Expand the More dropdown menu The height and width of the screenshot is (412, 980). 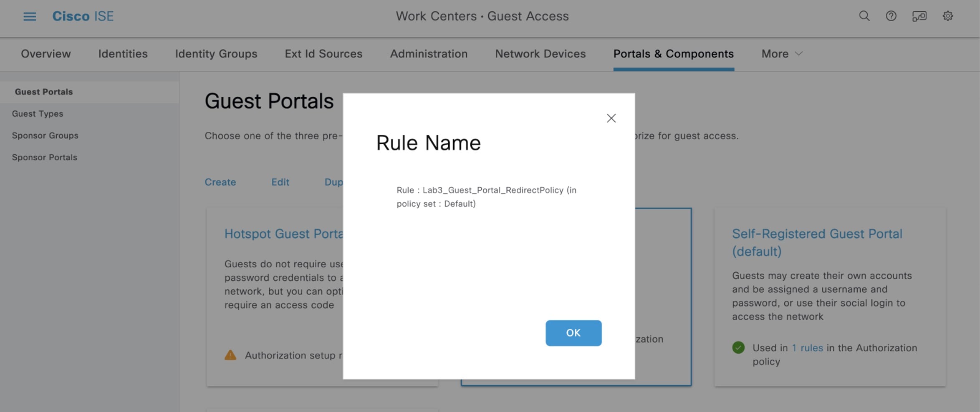781,54
